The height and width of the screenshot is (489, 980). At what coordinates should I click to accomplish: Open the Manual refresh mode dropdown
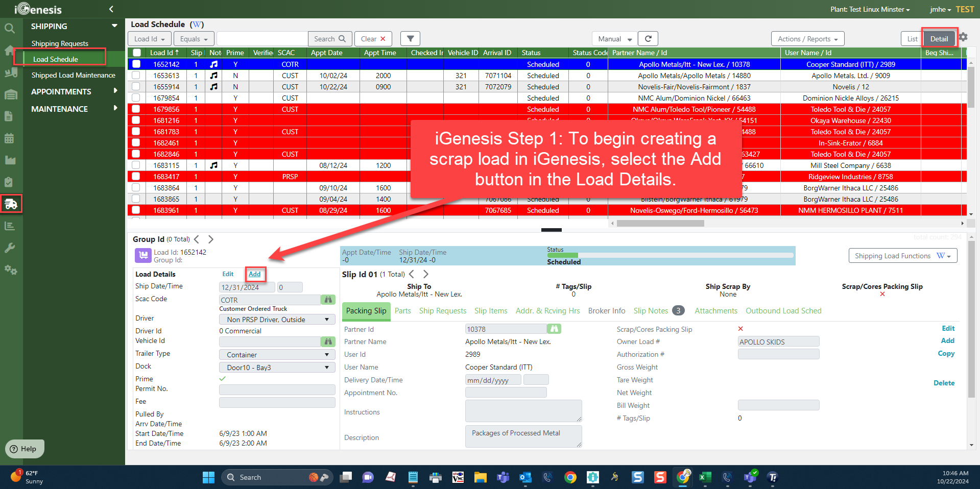click(615, 39)
